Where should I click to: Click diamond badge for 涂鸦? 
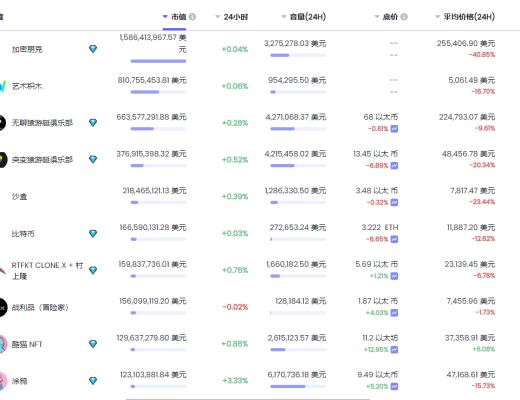pyautogui.click(x=93, y=380)
